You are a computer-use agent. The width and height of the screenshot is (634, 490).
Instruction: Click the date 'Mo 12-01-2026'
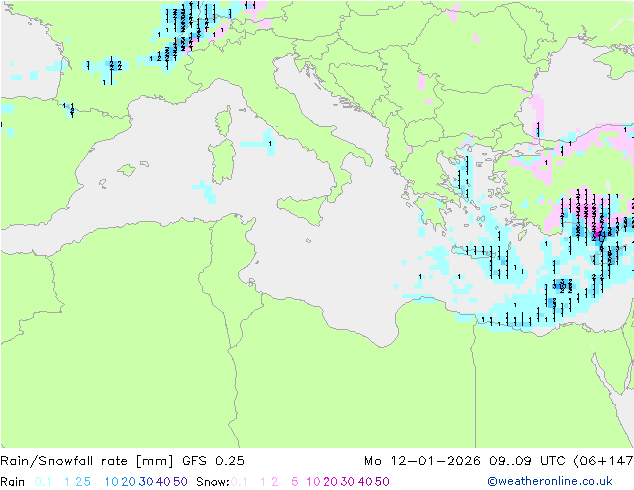422,461
